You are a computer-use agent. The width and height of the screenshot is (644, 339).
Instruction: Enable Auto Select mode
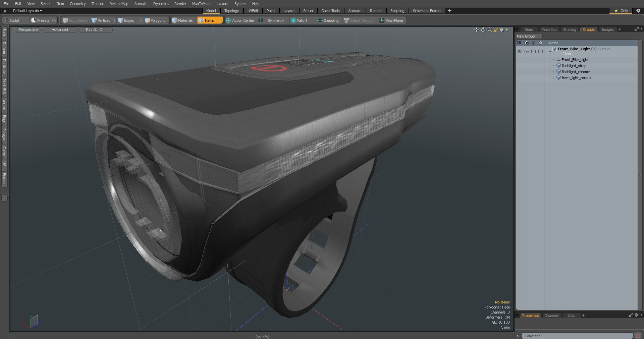point(75,20)
